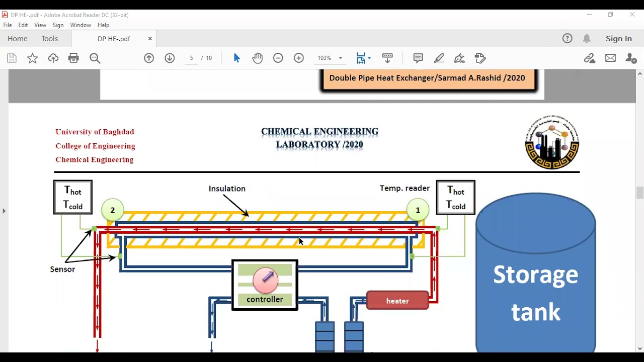Close the DP HE-.pdf tab
This screenshot has width=644, height=362.
coord(150,39)
